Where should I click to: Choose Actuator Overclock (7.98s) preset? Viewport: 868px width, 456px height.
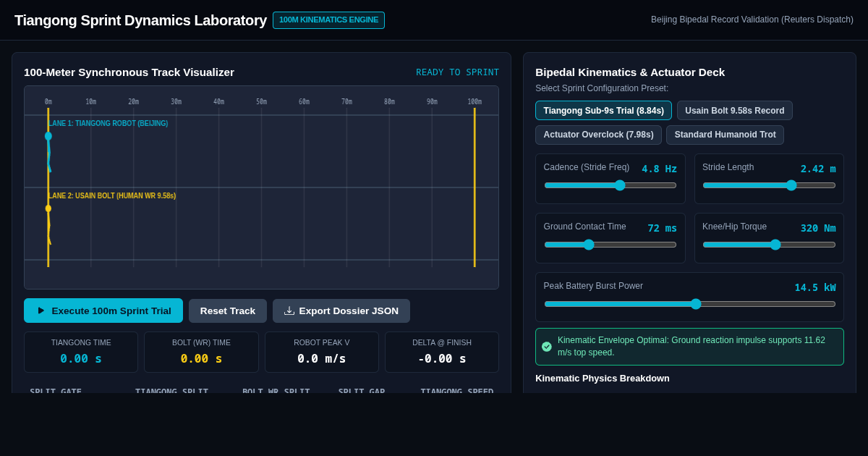click(598, 135)
